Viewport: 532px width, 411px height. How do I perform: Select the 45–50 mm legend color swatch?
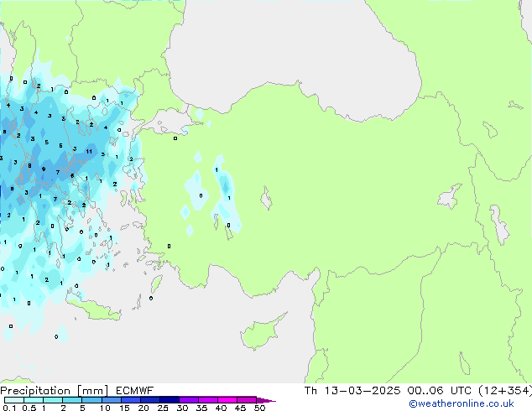point(247,400)
